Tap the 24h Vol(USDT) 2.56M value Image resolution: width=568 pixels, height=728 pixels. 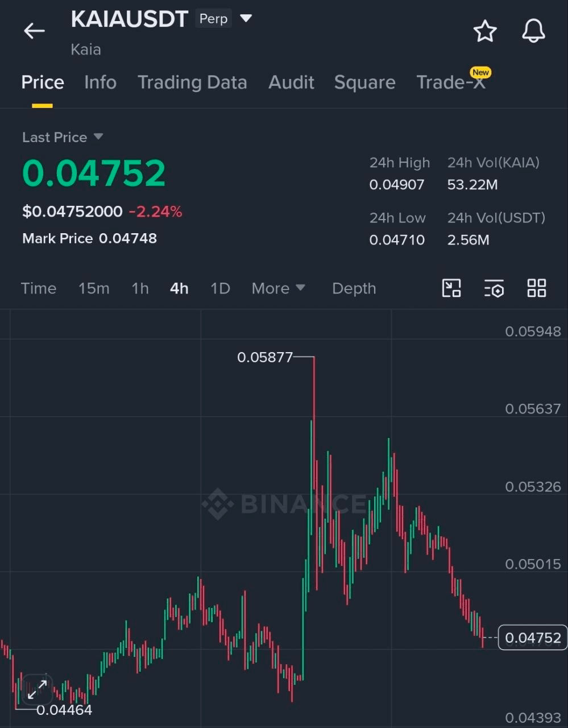pyautogui.click(x=468, y=239)
